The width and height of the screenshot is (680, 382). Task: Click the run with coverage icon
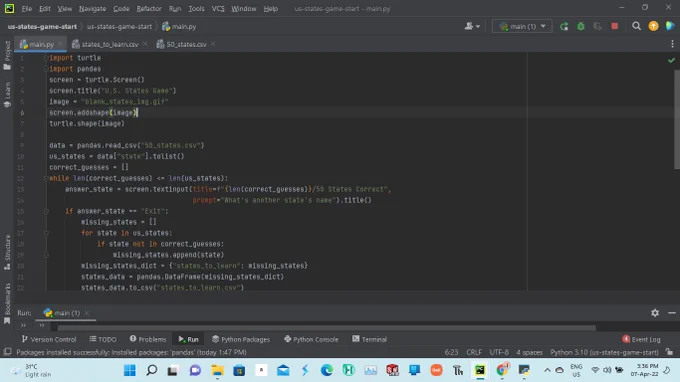click(598, 26)
